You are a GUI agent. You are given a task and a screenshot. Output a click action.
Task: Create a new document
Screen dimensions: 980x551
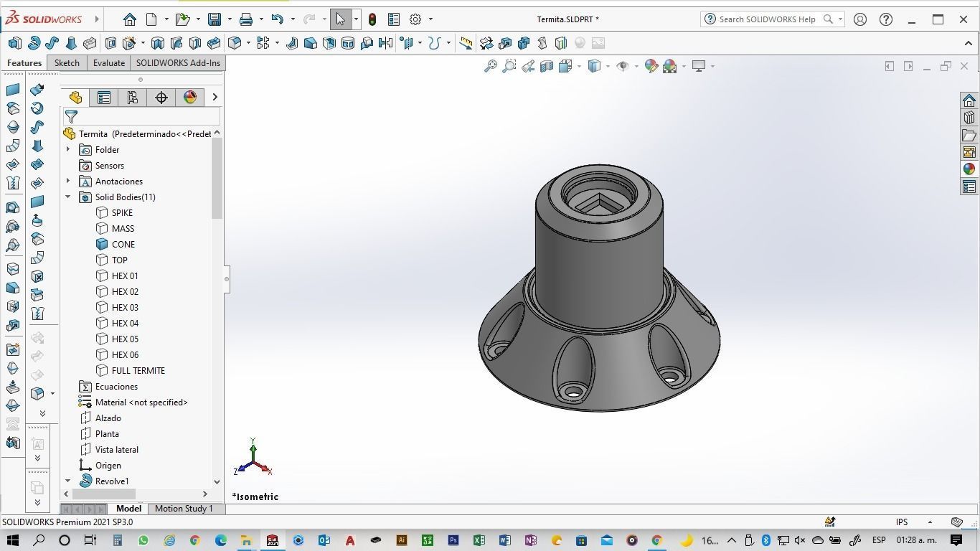click(x=151, y=19)
